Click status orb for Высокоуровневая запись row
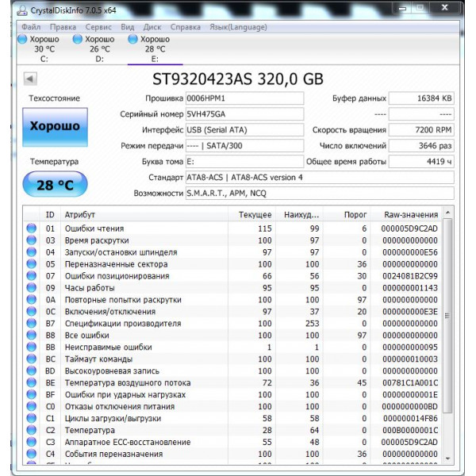 pyautogui.click(x=31, y=370)
